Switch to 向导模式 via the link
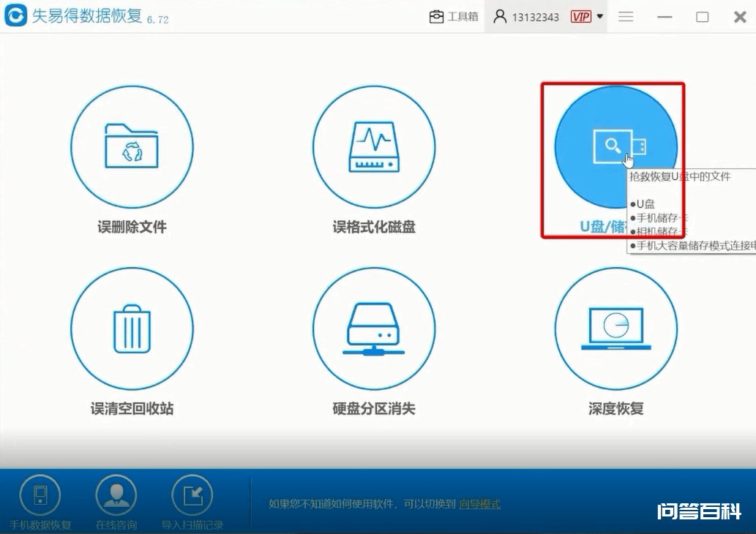Viewport: 756px width, 534px height. click(480, 504)
